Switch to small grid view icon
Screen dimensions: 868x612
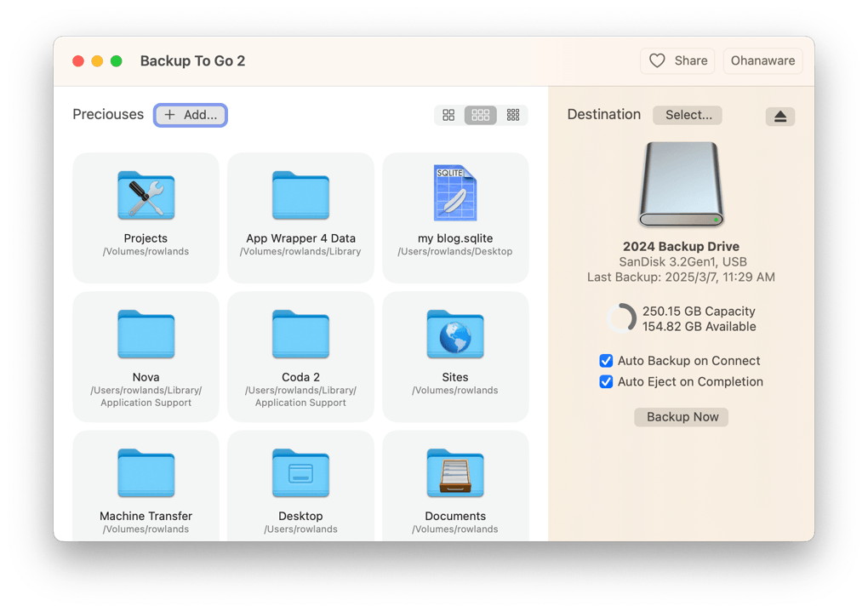pos(513,115)
